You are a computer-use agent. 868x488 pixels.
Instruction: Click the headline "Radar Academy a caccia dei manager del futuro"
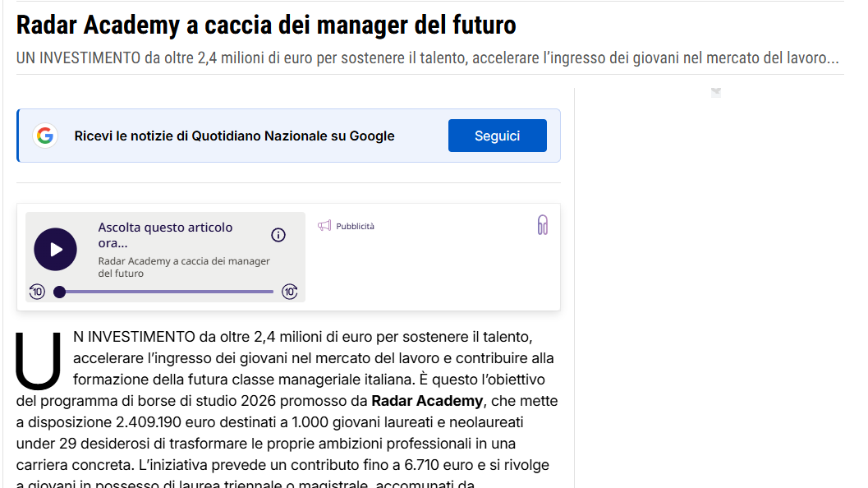pos(266,25)
